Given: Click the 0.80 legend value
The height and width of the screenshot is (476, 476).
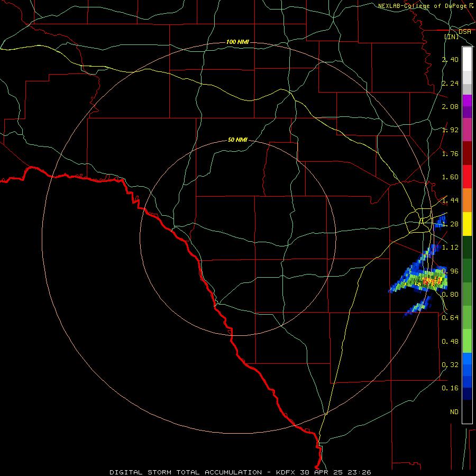Looking at the screenshot, I should (450, 295).
